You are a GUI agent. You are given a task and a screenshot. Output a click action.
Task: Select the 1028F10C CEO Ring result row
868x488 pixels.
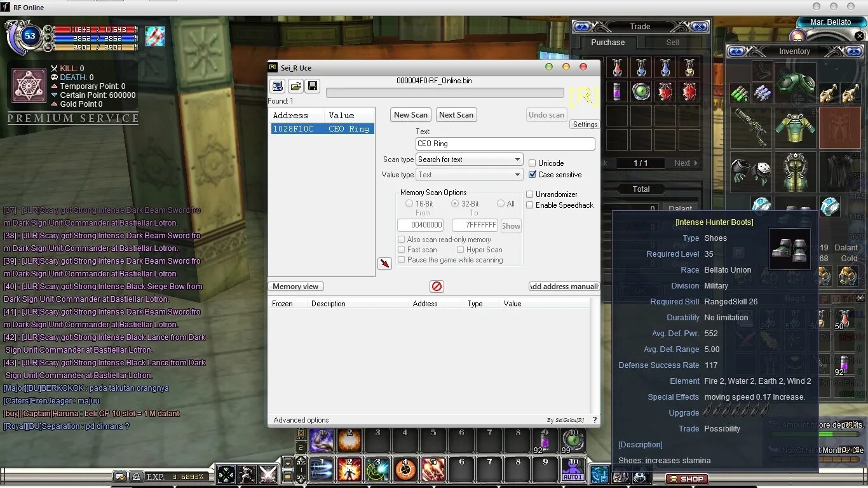click(x=322, y=129)
